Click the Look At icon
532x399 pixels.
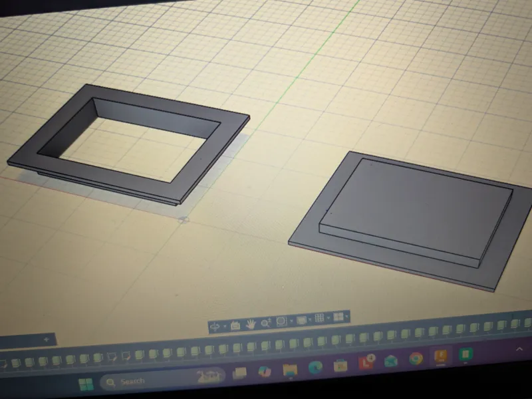(x=235, y=325)
